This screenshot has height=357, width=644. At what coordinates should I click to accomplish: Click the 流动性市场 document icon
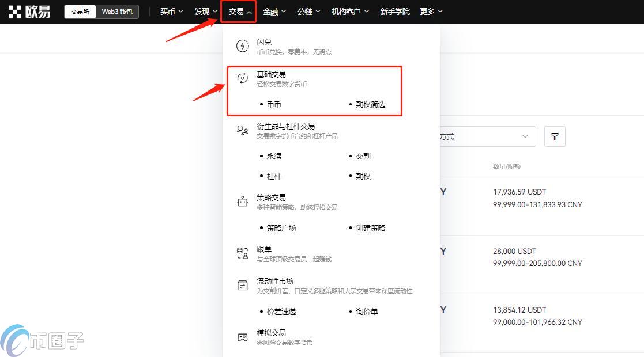pos(242,284)
